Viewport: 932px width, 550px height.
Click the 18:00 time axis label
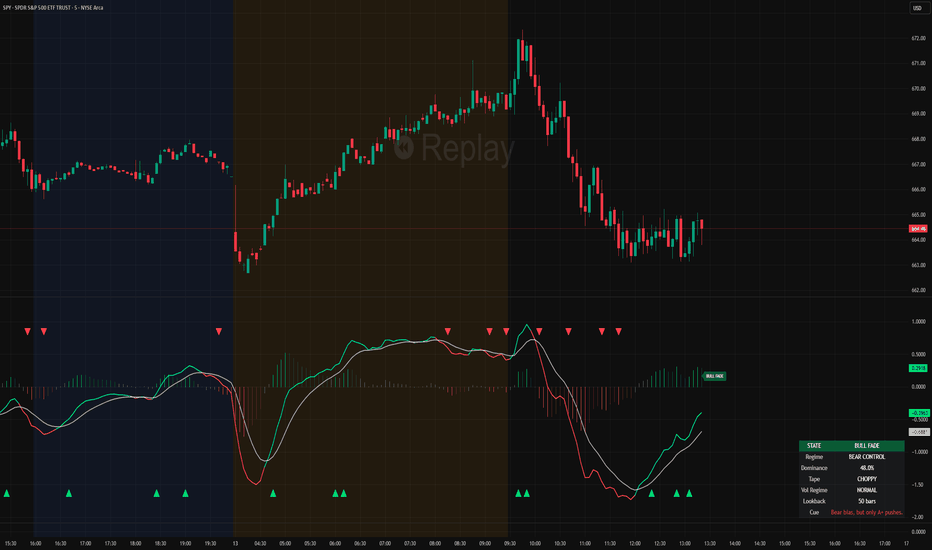(x=136, y=543)
